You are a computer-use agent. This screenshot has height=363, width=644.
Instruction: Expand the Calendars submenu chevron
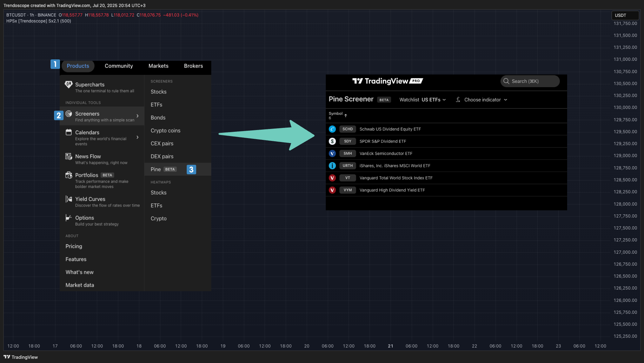[x=138, y=137]
